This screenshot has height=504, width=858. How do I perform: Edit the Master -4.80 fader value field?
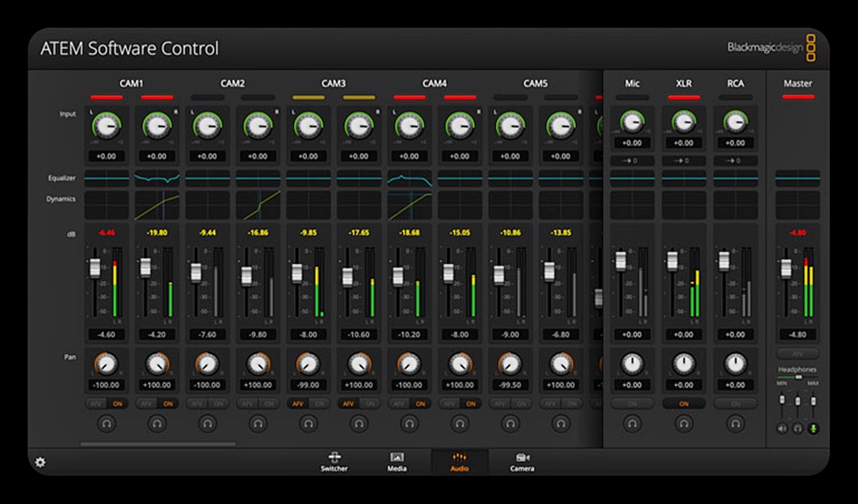[x=798, y=334]
